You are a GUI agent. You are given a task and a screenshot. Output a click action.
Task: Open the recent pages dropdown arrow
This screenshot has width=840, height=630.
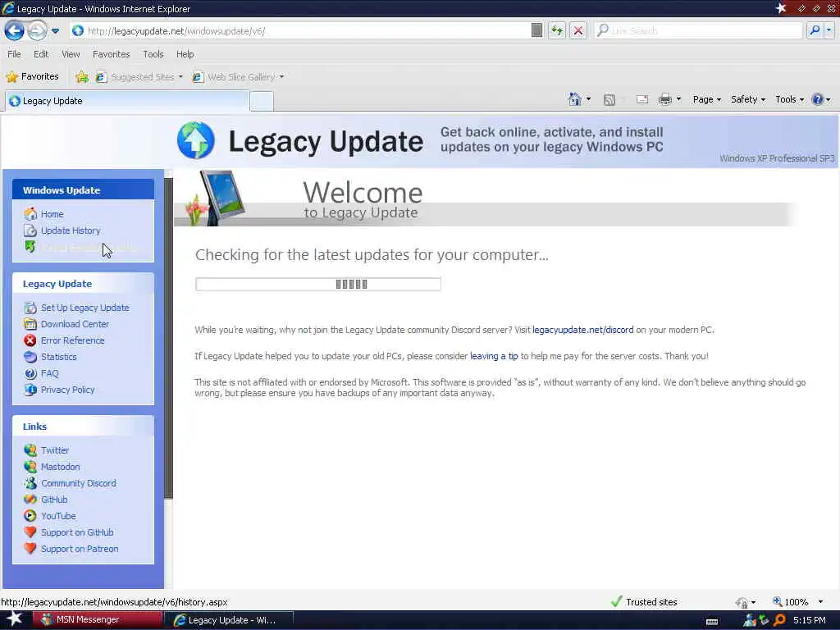pyautogui.click(x=55, y=31)
